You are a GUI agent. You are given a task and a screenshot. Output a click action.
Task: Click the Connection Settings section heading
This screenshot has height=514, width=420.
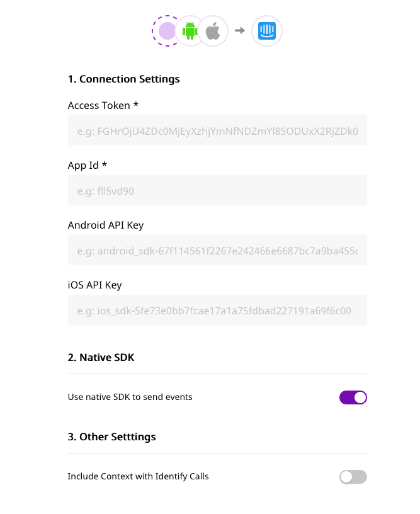123,79
